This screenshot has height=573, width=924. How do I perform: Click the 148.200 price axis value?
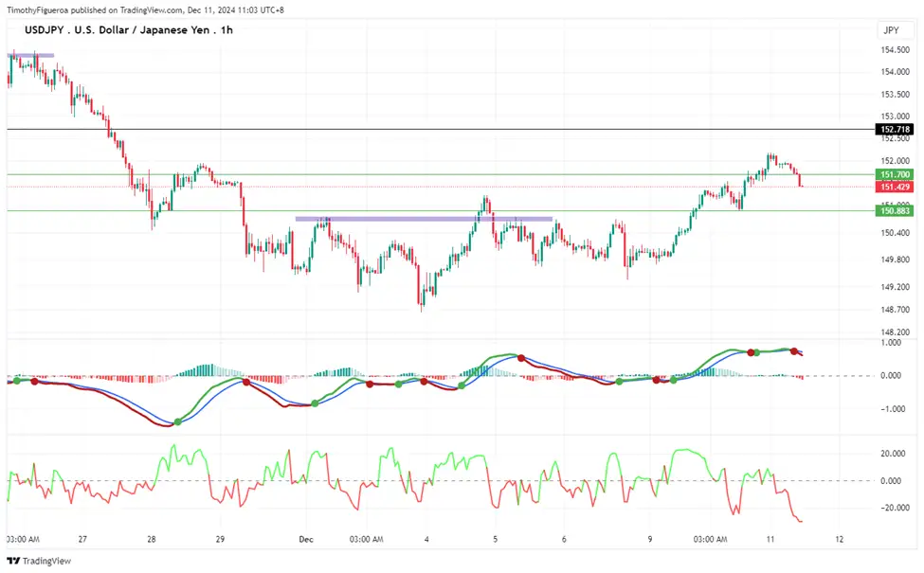(896, 331)
